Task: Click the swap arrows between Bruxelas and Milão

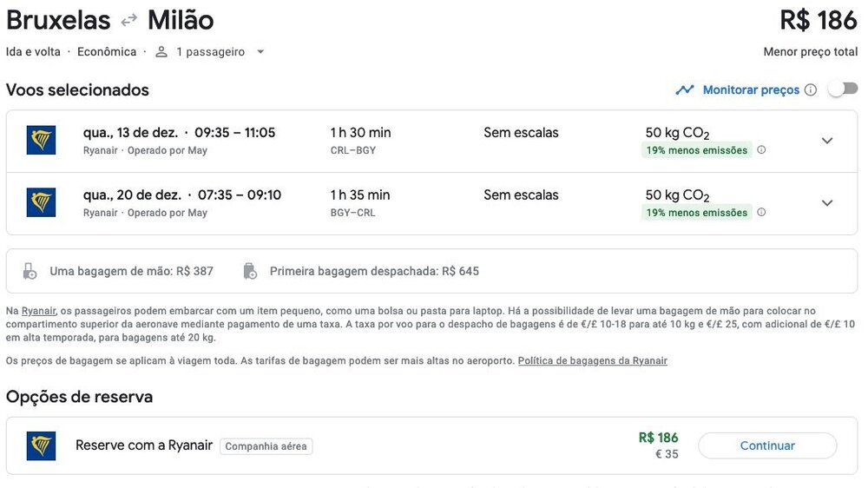Action: tap(129, 20)
